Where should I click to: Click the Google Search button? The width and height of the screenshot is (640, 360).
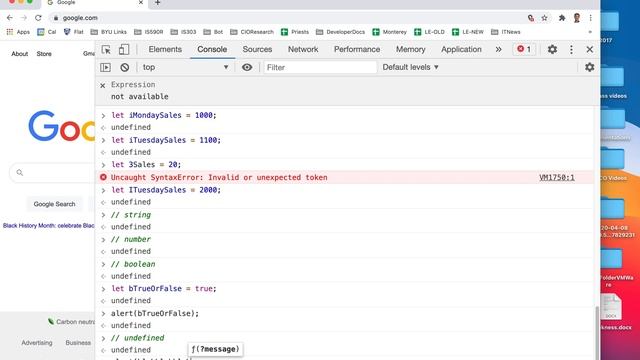54,204
